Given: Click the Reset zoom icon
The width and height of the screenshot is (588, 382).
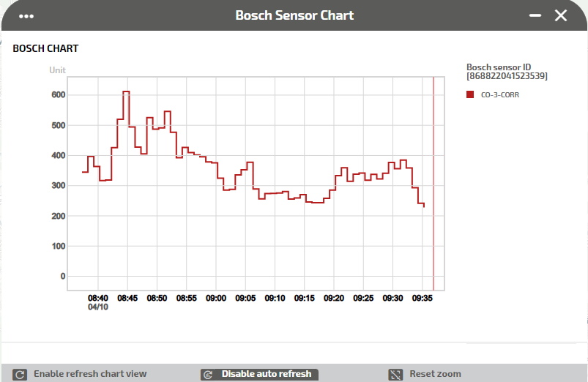Looking at the screenshot, I should [x=395, y=374].
